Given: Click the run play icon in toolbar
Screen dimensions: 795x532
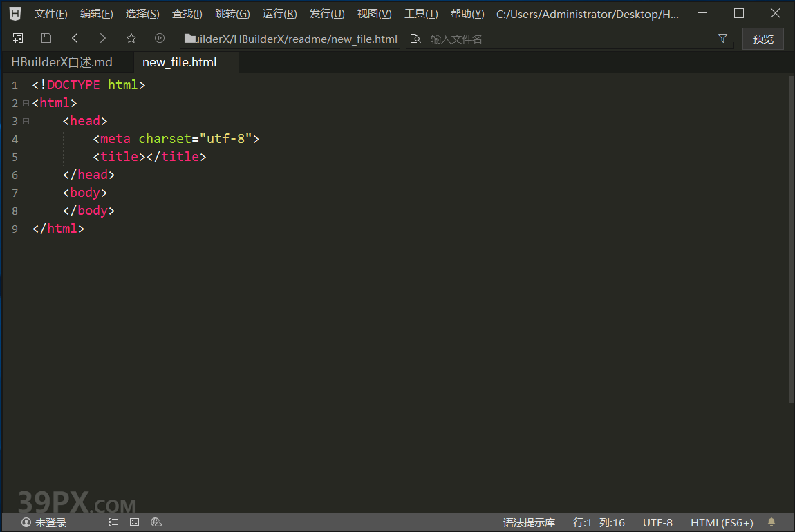Looking at the screenshot, I should (160, 39).
